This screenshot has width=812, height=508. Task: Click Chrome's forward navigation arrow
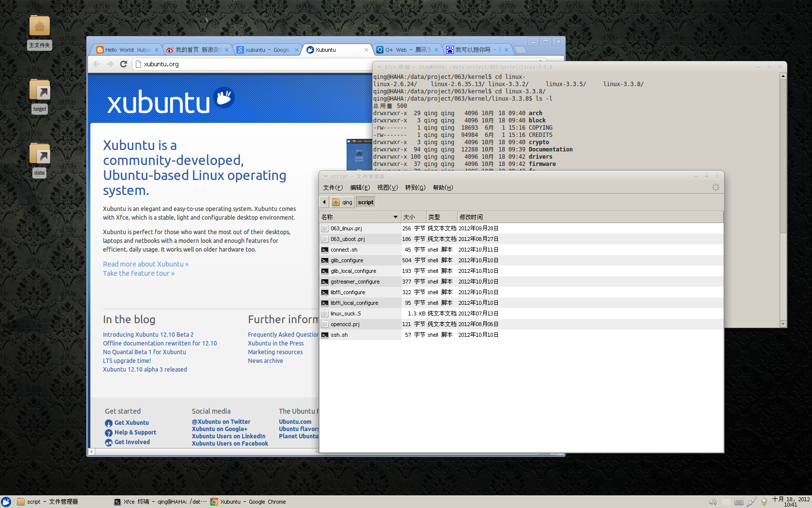[110, 64]
